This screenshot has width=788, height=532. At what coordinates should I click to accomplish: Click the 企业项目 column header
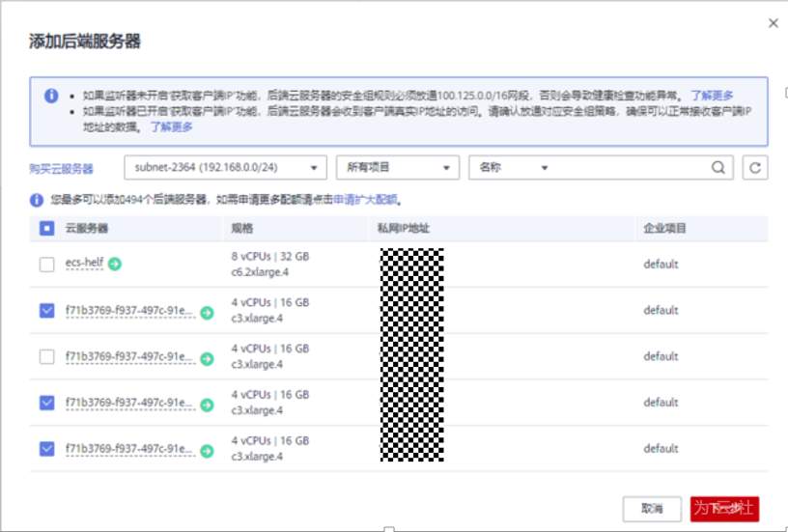click(664, 229)
